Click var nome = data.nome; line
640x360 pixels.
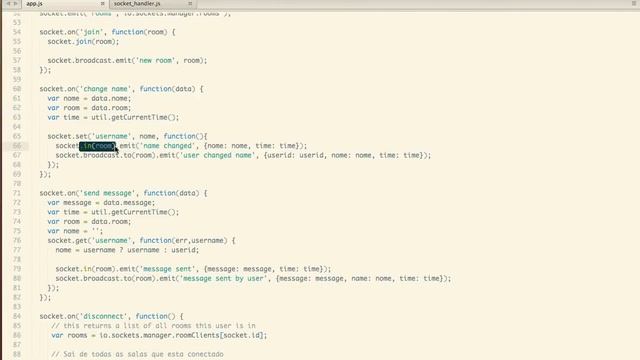point(89,98)
